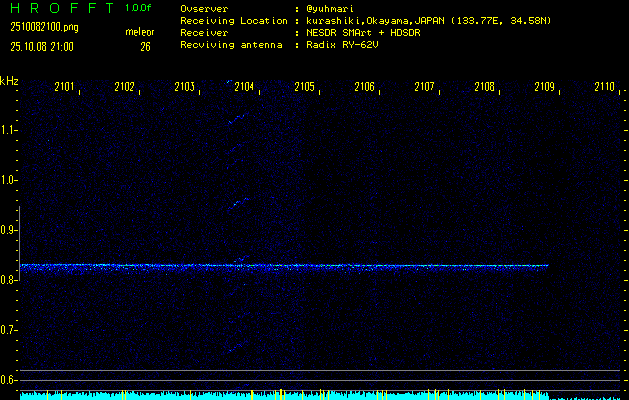Click the version number 1.00f
Image resolution: width=629 pixels, height=400 pixels.
point(138,8)
